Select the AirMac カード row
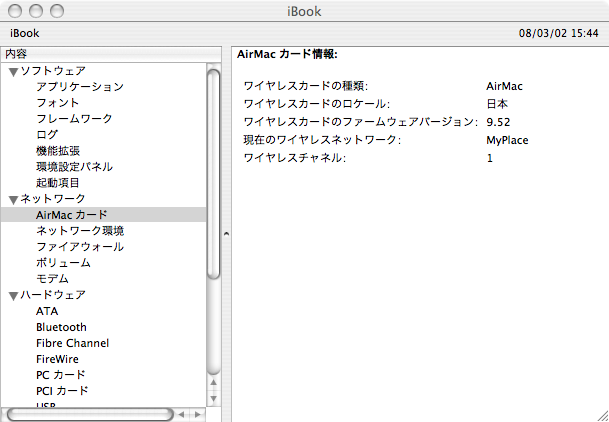Screen dimensions: 609x422 click(x=103, y=215)
